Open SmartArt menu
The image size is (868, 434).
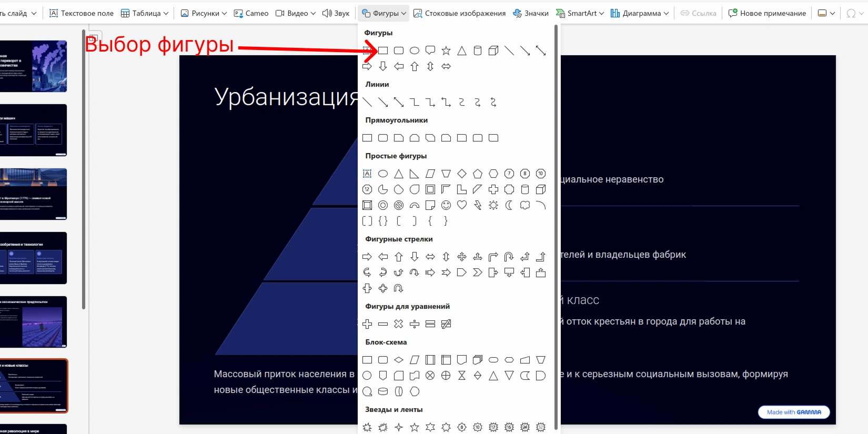tap(580, 13)
